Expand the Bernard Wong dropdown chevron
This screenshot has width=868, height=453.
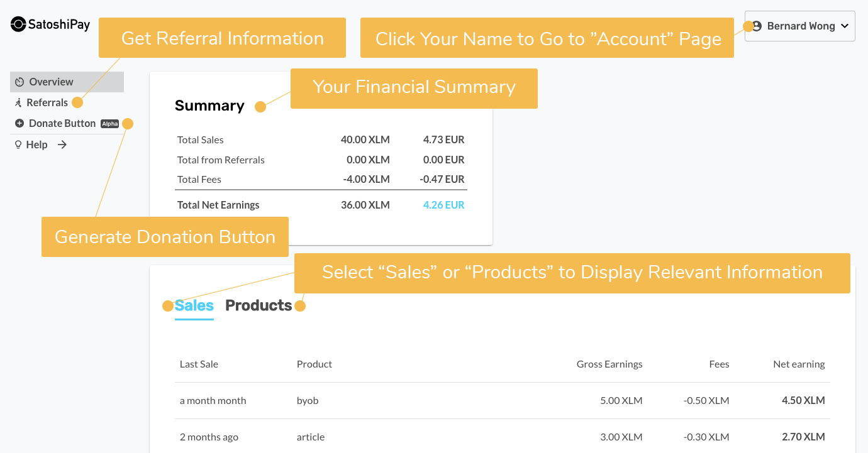click(844, 26)
